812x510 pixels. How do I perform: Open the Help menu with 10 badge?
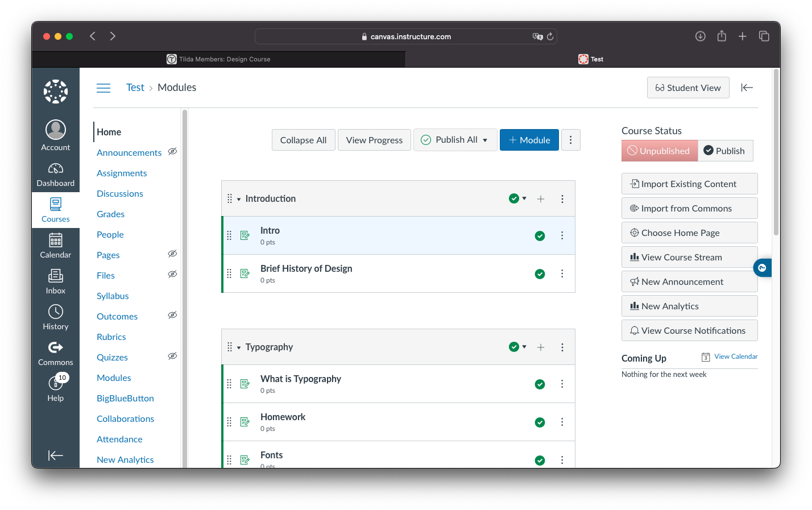[x=56, y=388]
